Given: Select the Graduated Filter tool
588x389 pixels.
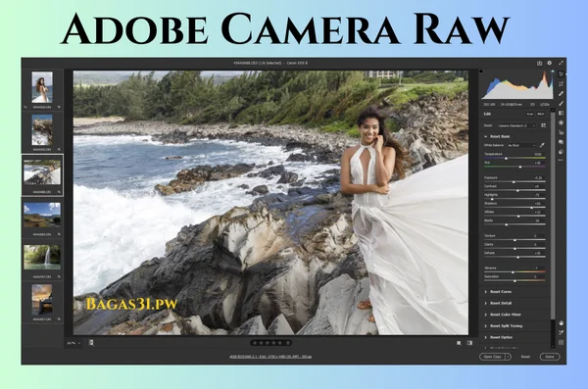Looking at the screenshot, I should click(x=561, y=113).
